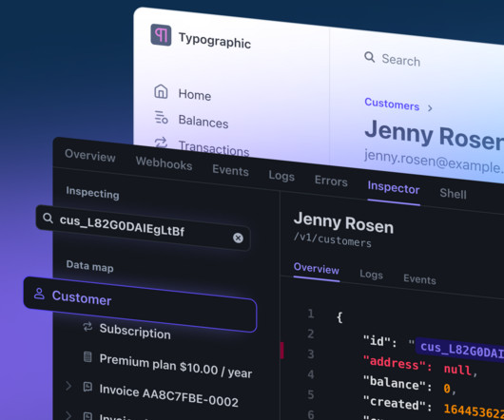Click the Jenny Rosen heading in Inspector

pos(343,222)
